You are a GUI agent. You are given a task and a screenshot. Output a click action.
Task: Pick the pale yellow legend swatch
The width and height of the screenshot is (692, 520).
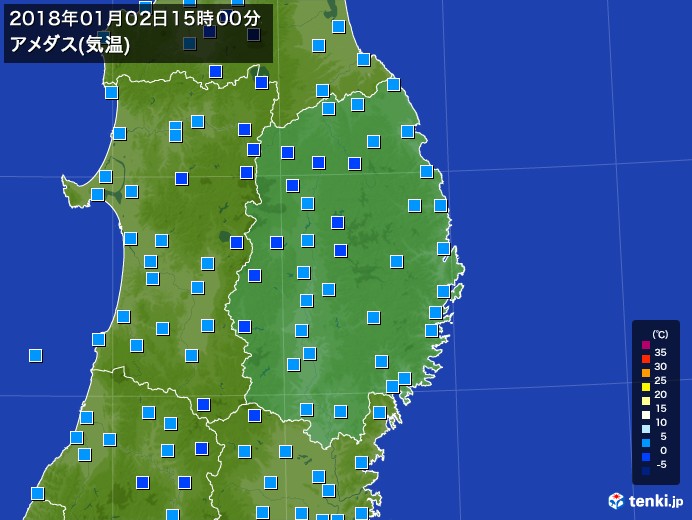[x=646, y=401]
